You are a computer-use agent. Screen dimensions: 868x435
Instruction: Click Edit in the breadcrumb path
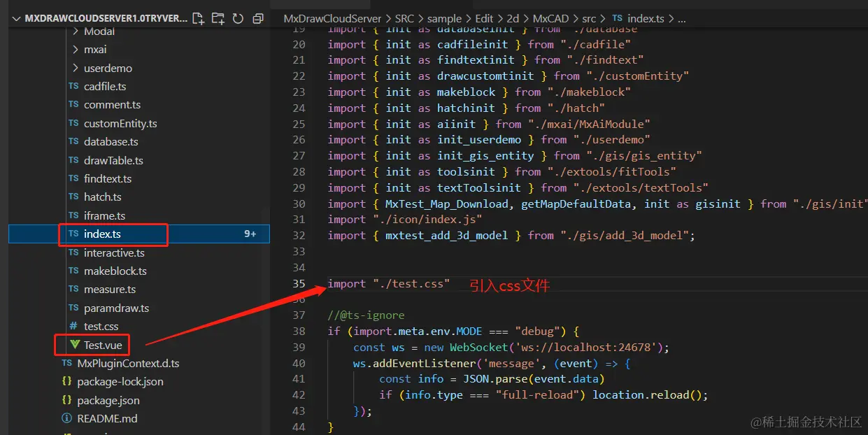(484, 19)
